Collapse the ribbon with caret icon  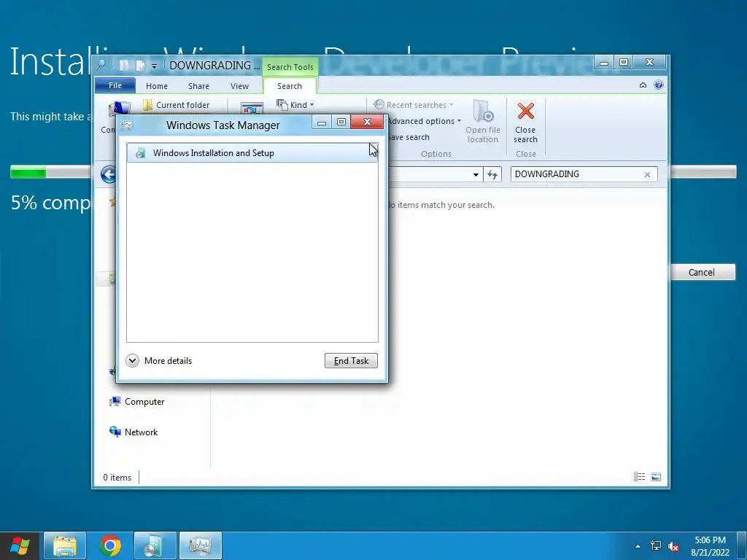[x=643, y=85]
